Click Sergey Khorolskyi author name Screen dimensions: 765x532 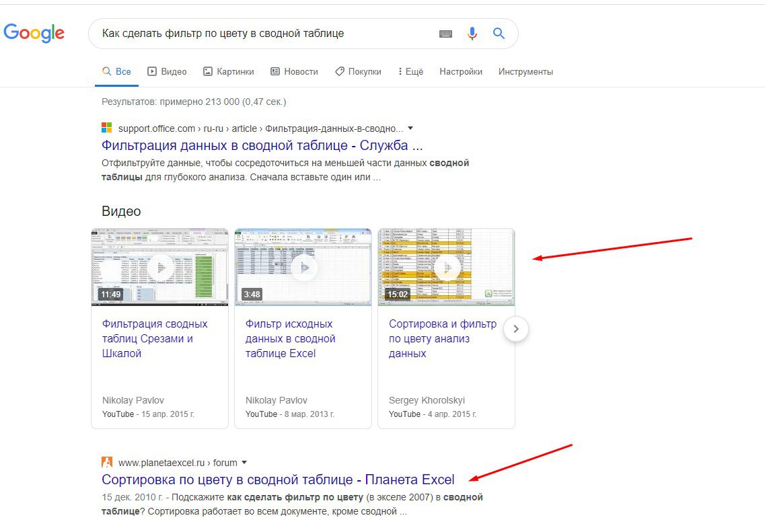pyautogui.click(x=427, y=400)
